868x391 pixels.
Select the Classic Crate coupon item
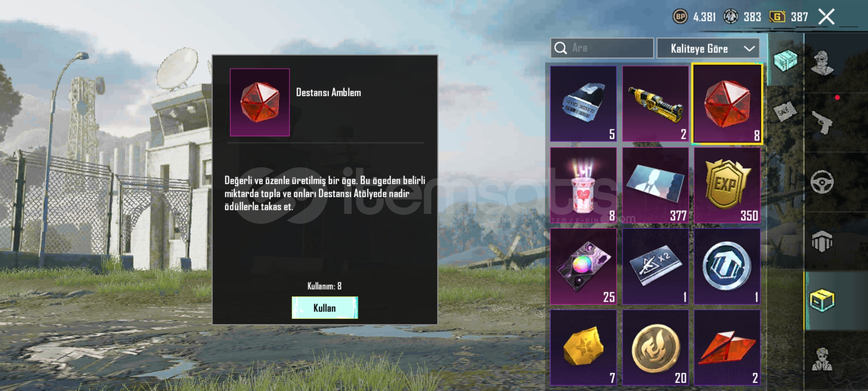[583, 104]
